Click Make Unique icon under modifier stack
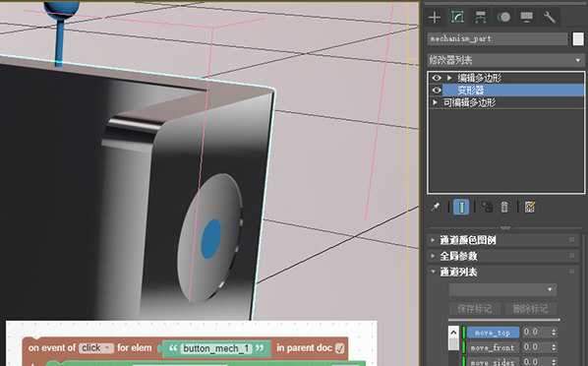This screenshot has width=588, height=366. click(487, 207)
